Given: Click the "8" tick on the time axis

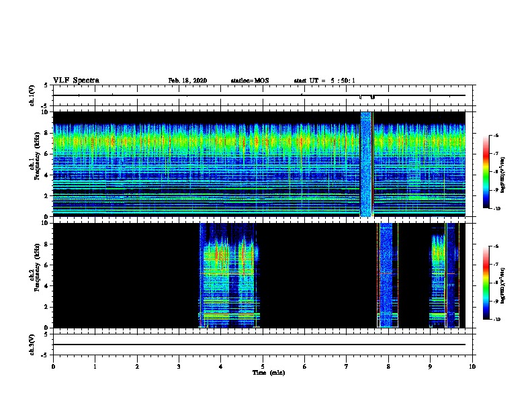Looking at the screenshot, I should click(388, 367).
